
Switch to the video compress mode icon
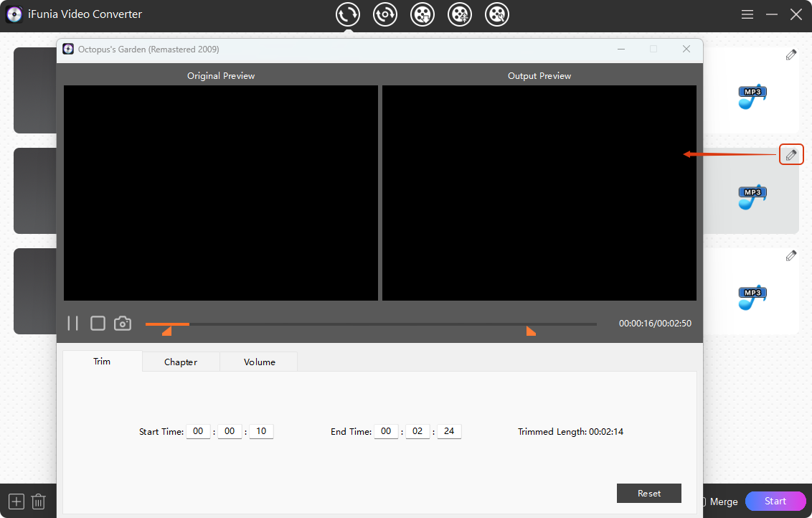460,14
